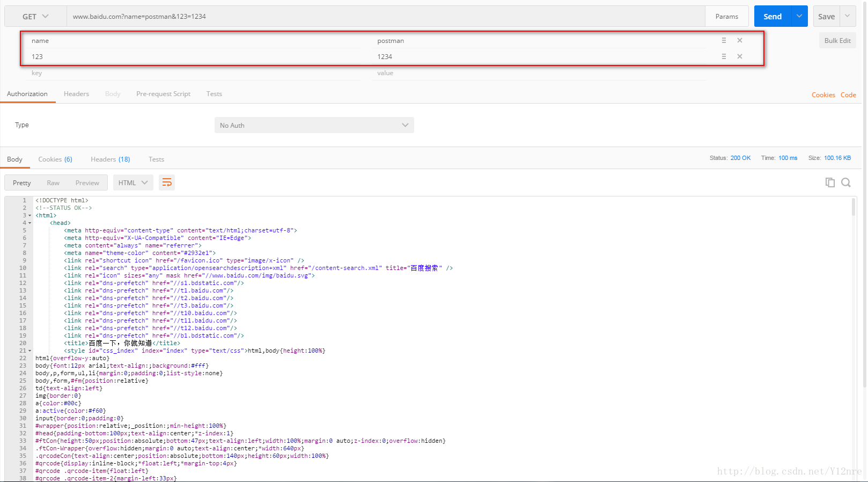This screenshot has width=868, height=482.
Task: Open the Save button dropdown arrow
Action: 848,17
